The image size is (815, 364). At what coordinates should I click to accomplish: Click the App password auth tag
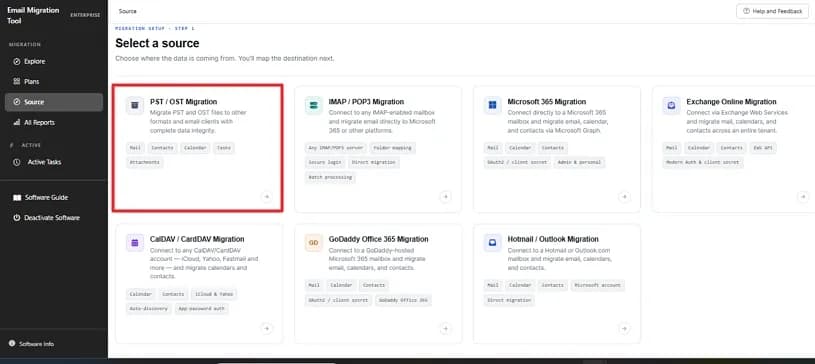point(202,309)
